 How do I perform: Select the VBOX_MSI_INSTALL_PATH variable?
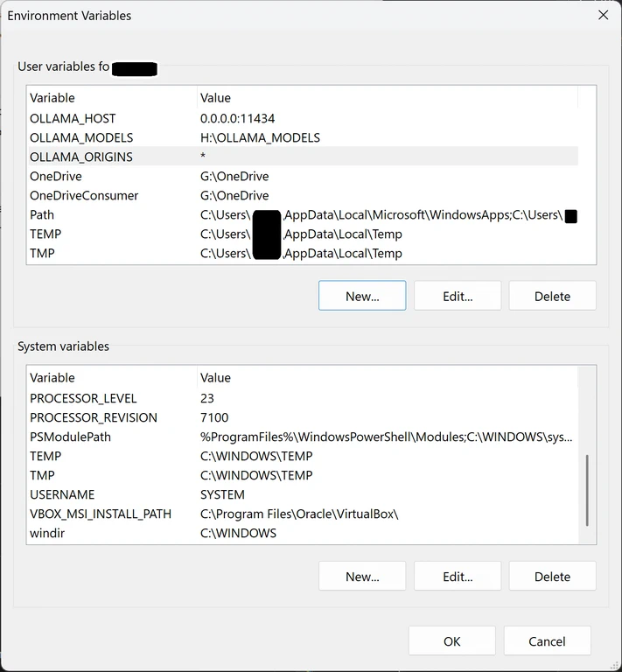coord(101,514)
